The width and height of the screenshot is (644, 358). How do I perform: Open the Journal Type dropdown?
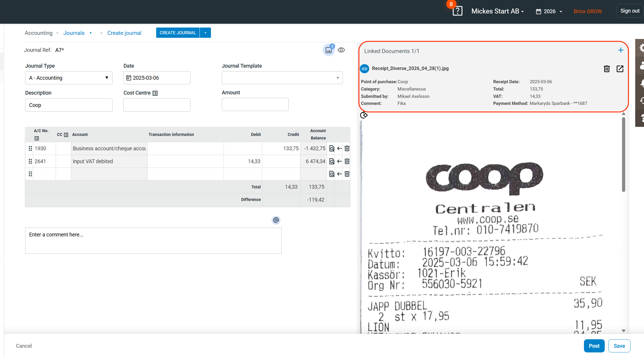[x=69, y=78]
